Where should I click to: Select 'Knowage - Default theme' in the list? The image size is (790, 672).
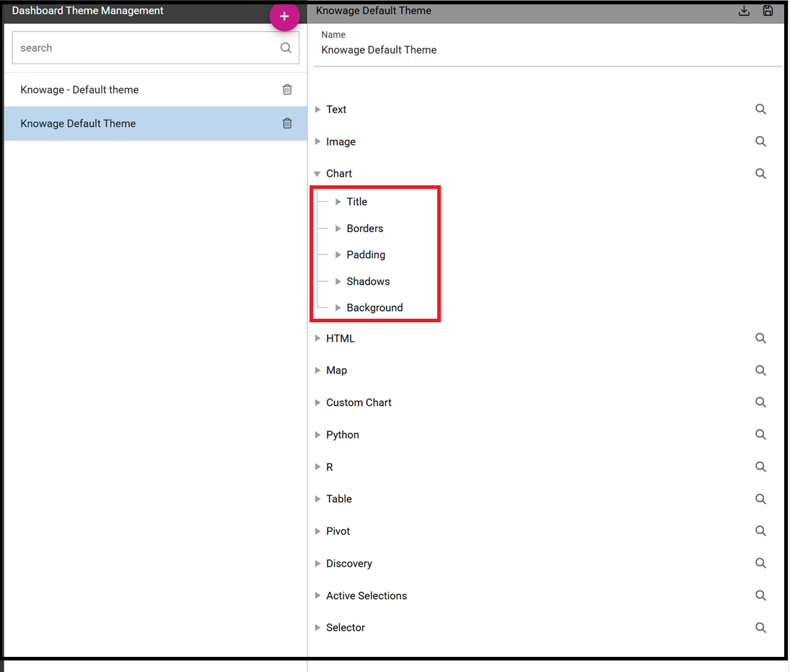point(156,89)
